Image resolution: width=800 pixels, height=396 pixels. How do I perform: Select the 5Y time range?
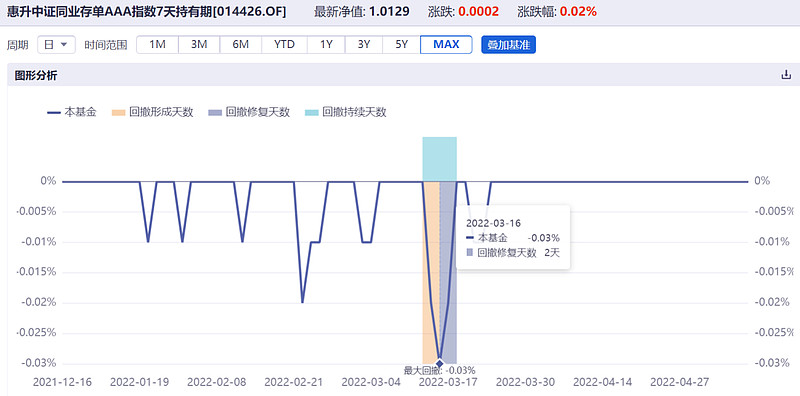tap(402, 44)
